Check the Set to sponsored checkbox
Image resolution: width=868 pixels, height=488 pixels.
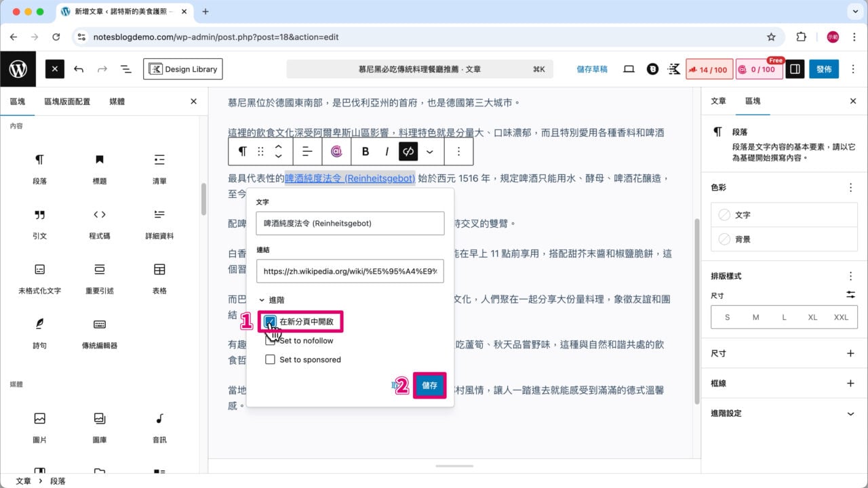pos(271,359)
